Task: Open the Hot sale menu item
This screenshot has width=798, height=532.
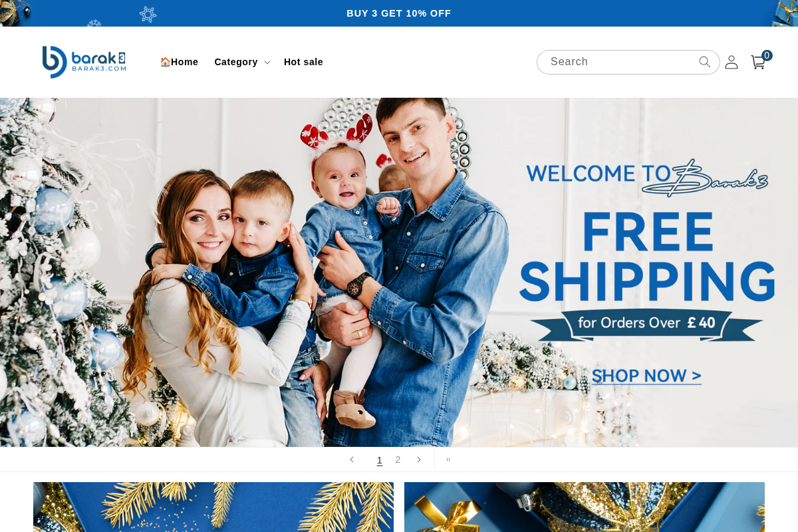Action: tap(303, 62)
